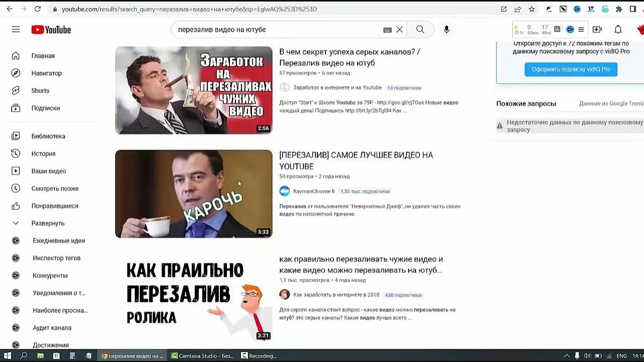Open title как правильно перезаливать чужие видео
The image size is (644, 362).
(361, 264)
